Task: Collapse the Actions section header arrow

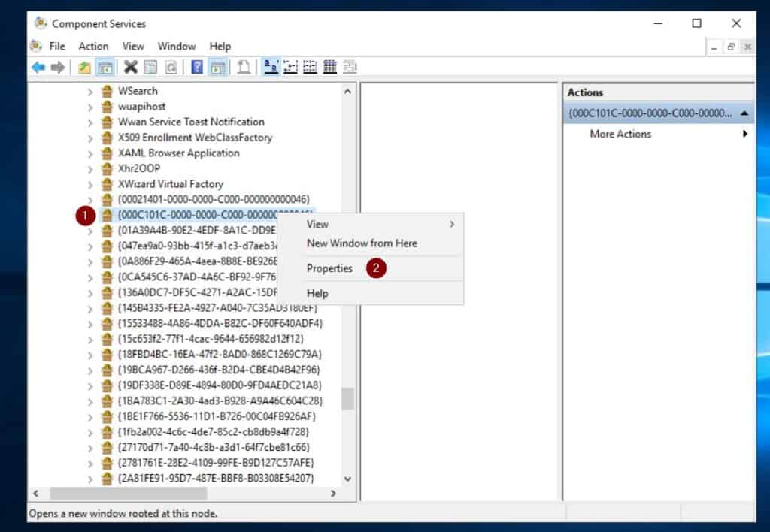Action: click(x=744, y=113)
